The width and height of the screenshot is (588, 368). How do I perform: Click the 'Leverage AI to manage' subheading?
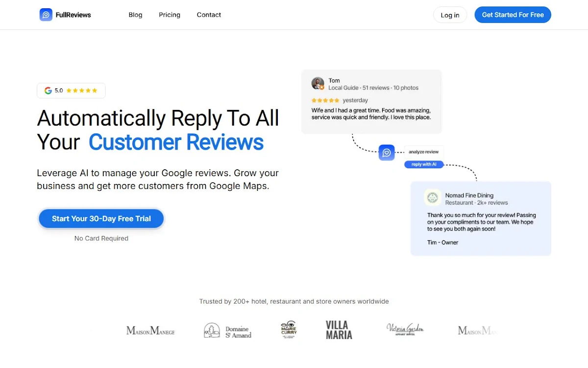[158, 180]
